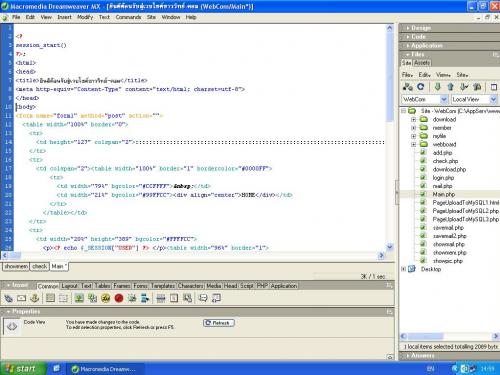The height and width of the screenshot is (375, 500).
Task: Select check.php in the site tree
Action: [445, 161]
